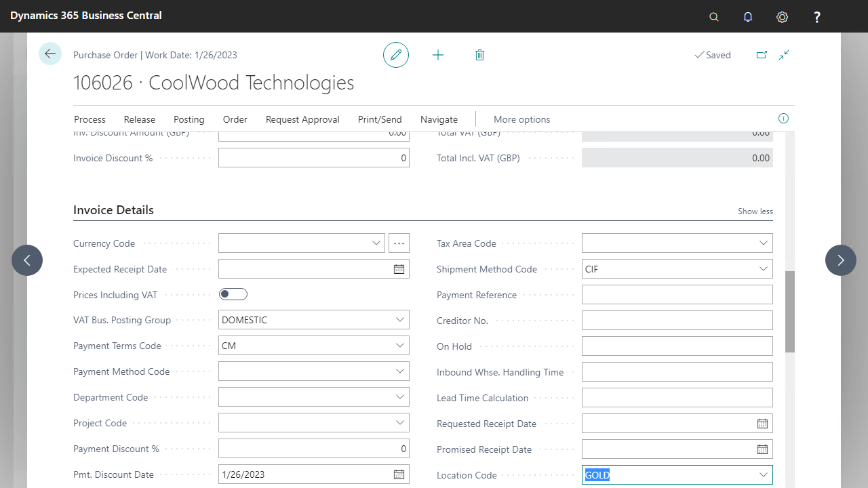The width and height of the screenshot is (868, 488).
Task: Open the Process menu
Action: tap(90, 119)
